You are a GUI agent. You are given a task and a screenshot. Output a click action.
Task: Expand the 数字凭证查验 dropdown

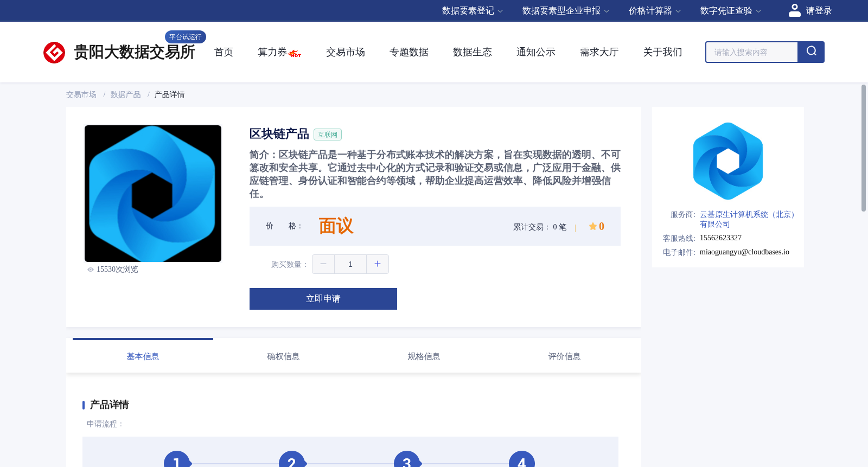pos(731,11)
